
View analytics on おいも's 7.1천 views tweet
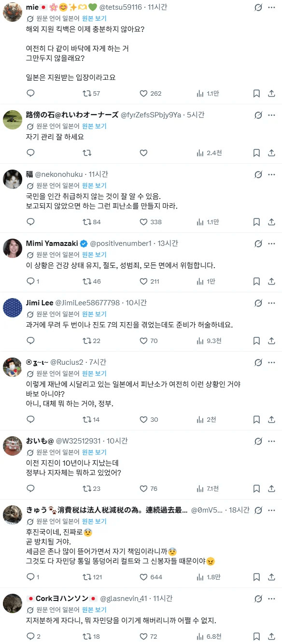click(x=209, y=488)
